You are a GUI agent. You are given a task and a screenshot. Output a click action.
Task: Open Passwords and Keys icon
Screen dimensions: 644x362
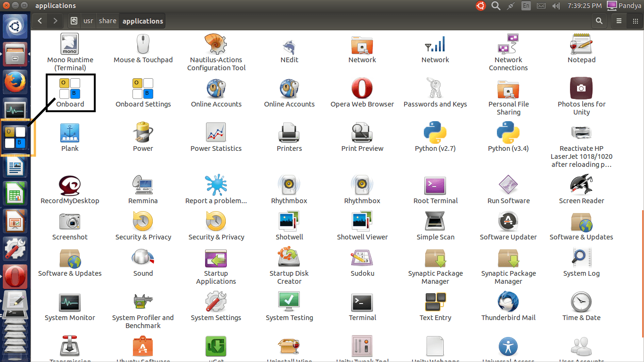click(435, 88)
